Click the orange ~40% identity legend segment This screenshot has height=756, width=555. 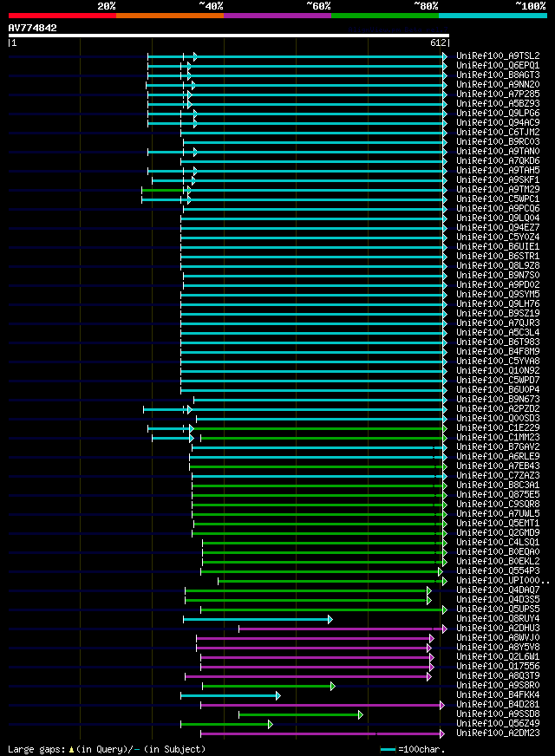[170, 16]
